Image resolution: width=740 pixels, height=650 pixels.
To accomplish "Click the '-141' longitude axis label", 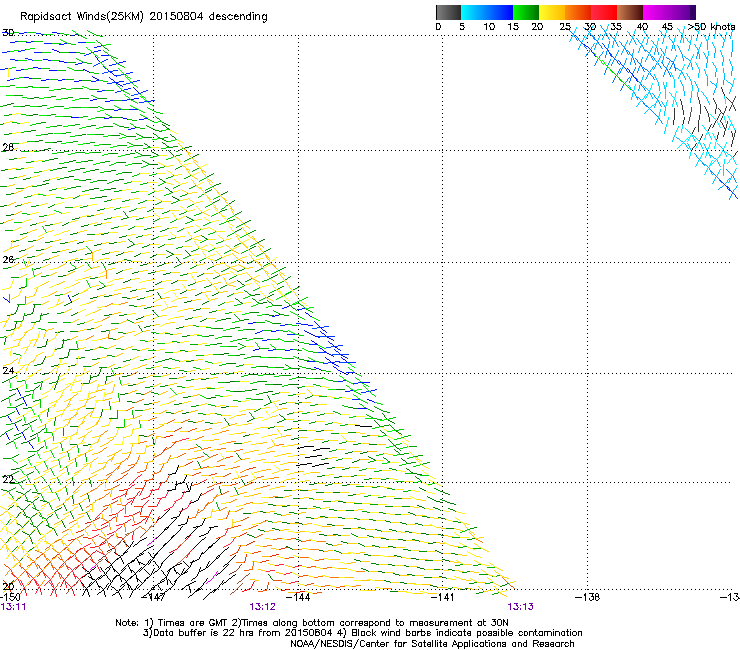I will click(443, 597).
